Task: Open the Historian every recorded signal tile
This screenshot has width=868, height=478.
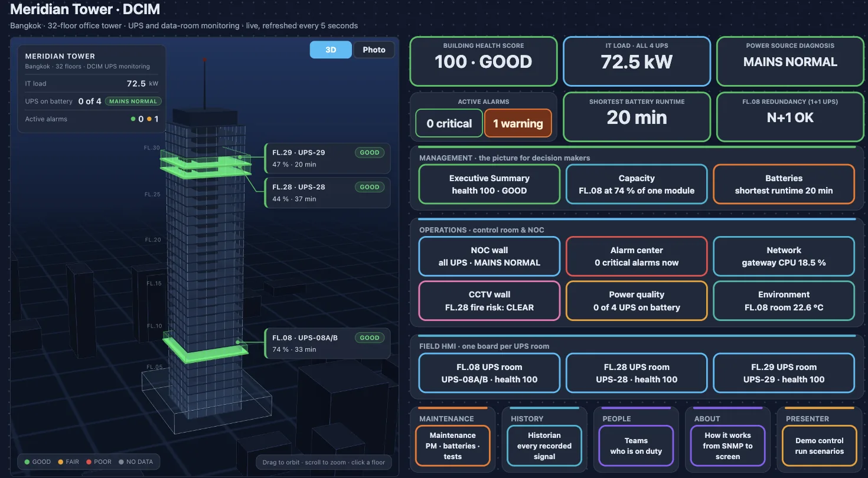Action: coord(544,446)
